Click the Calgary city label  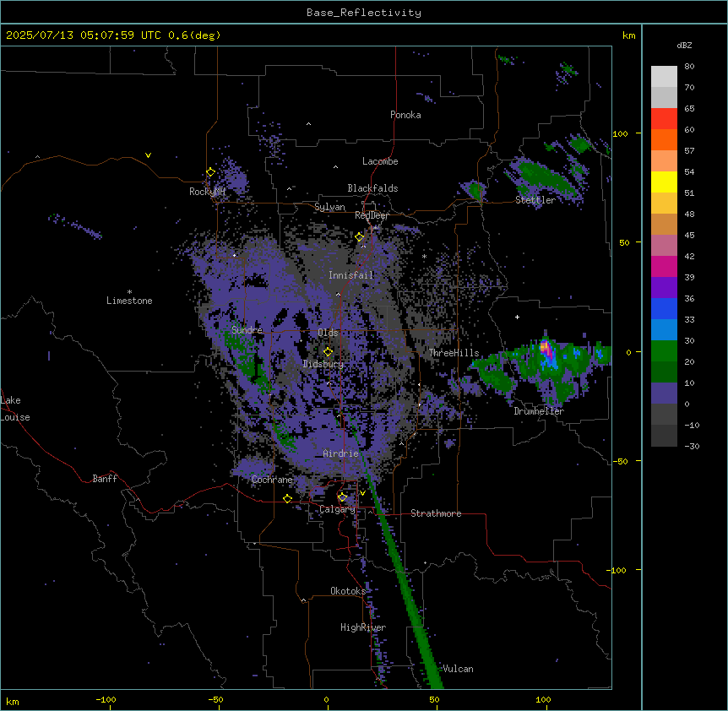click(x=337, y=509)
